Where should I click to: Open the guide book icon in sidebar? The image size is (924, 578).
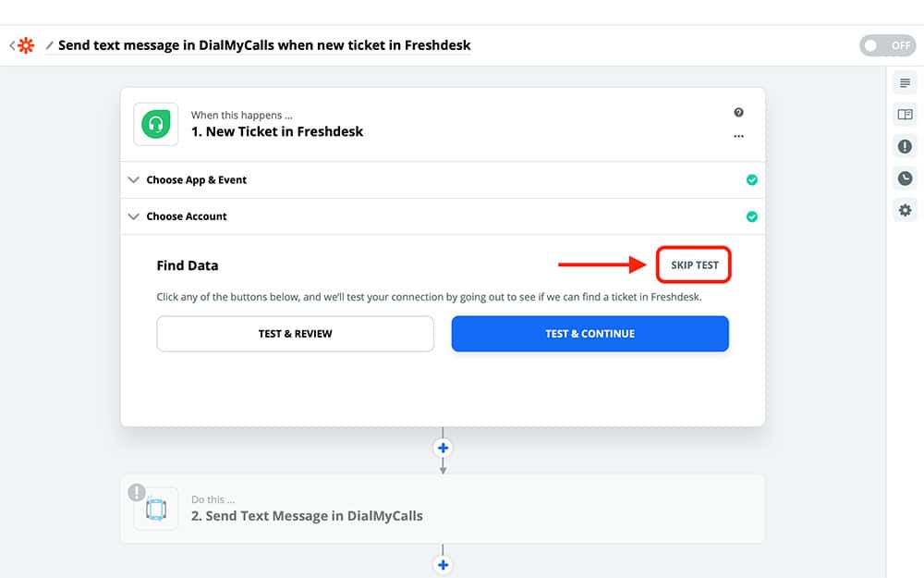pos(905,115)
